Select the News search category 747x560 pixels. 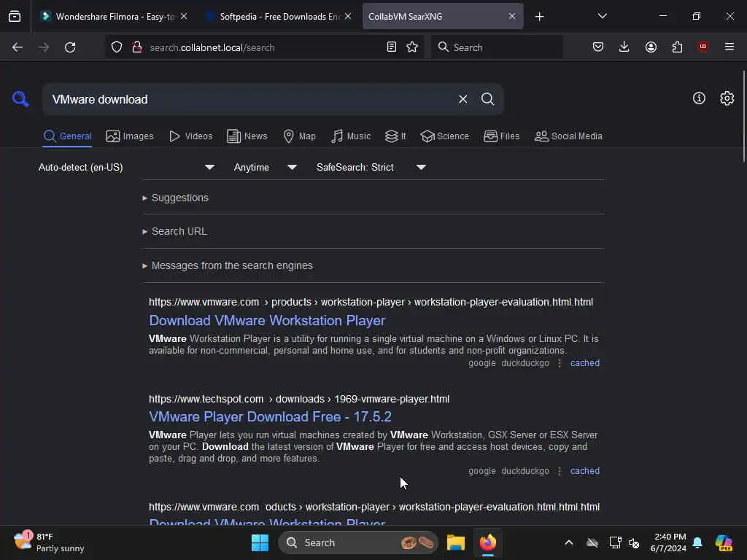coord(247,136)
